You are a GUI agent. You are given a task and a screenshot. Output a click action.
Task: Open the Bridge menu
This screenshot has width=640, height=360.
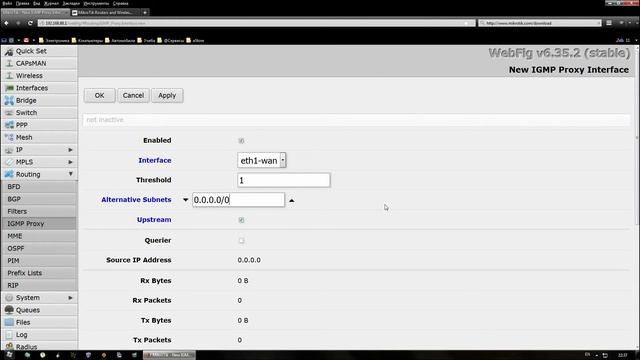[x=39, y=100]
